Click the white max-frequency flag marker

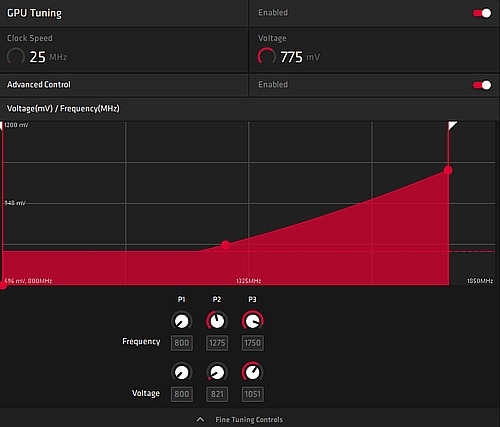(452, 126)
